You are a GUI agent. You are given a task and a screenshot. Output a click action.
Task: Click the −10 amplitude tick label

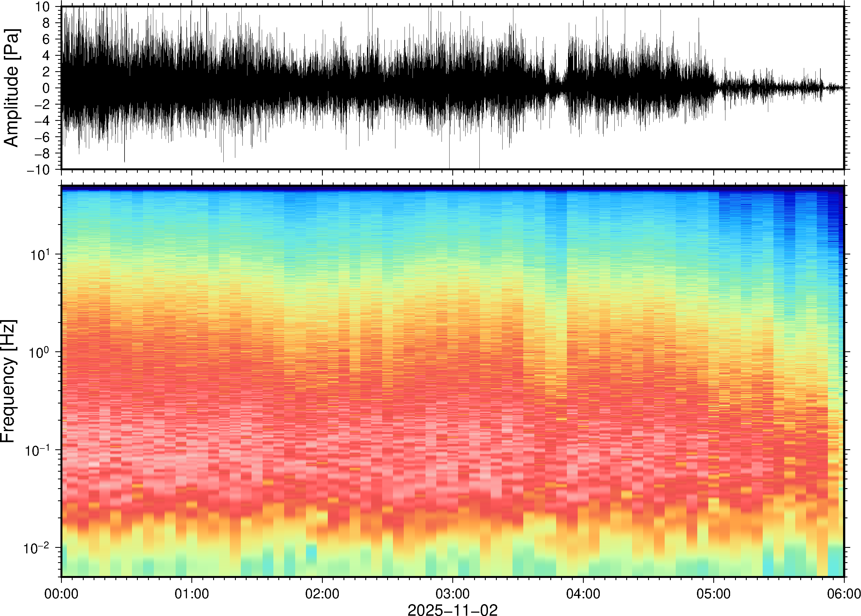38,169
